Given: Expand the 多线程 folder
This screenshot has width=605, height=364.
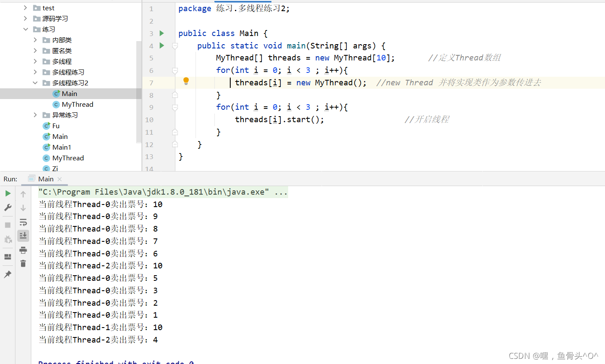Looking at the screenshot, I should tap(35, 61).
